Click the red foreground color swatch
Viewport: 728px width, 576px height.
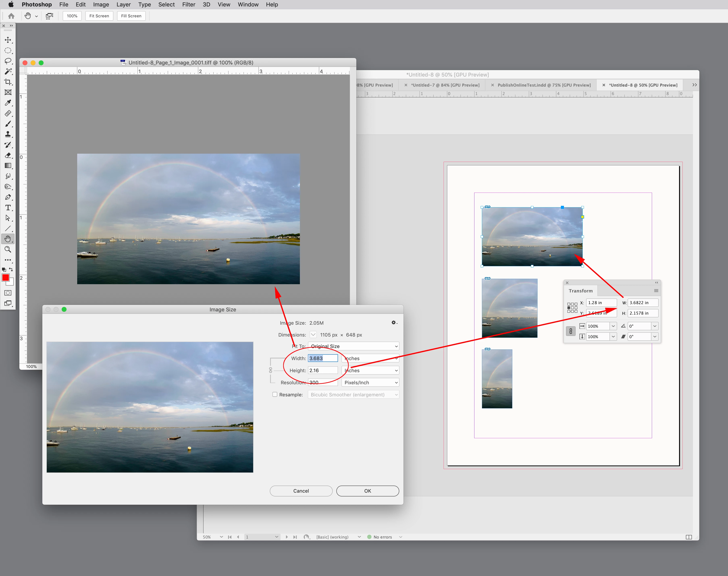5,278
